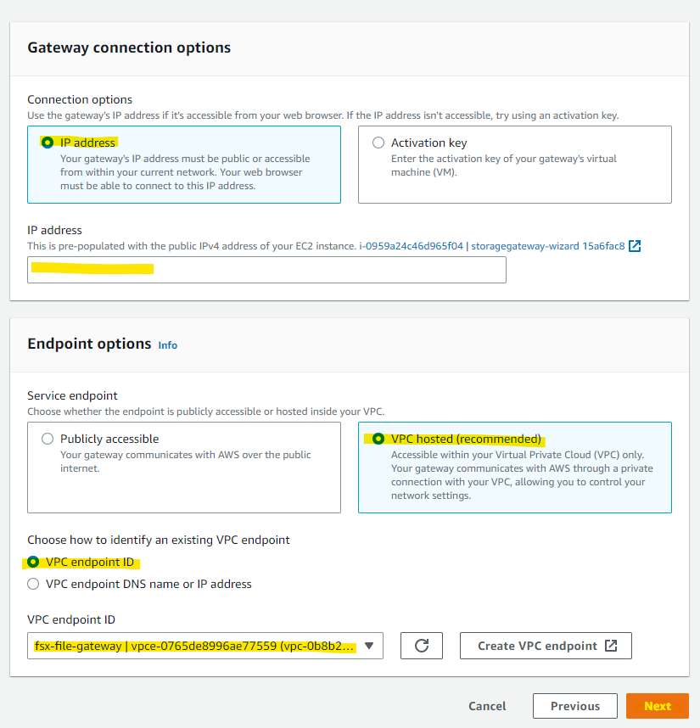
Task: Select VPC endpoint ID identification option
Action: pos(31,562)
